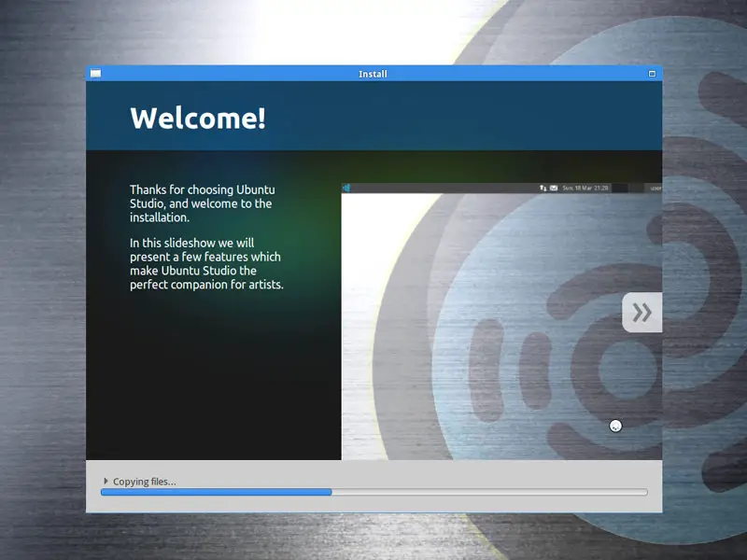
Task: Click the mail envelope icon in preview panel
Action: click(x=554, y=189)
